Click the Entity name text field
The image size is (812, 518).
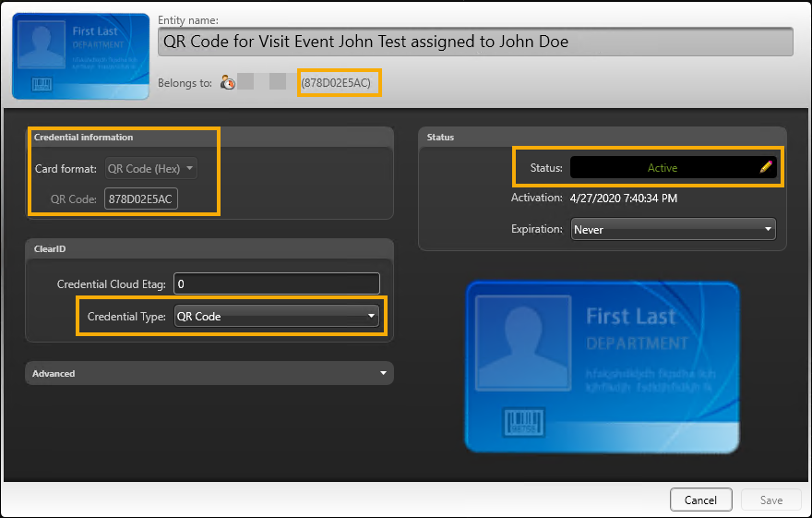click(x=474, y=42)
